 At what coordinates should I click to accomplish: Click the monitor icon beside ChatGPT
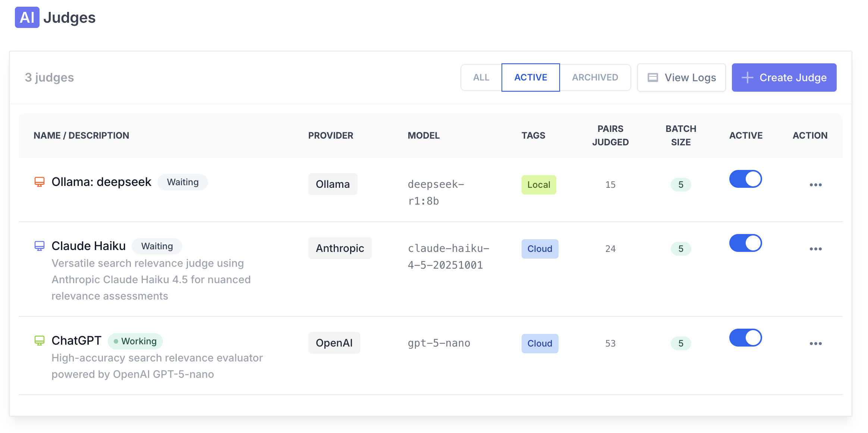click(x=40, y=340)
